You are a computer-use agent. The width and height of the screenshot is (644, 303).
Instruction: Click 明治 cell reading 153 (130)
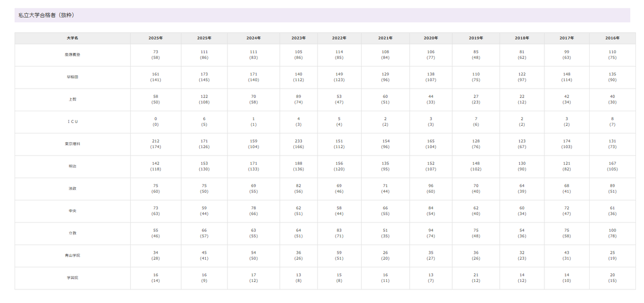(x=204, y=167)
